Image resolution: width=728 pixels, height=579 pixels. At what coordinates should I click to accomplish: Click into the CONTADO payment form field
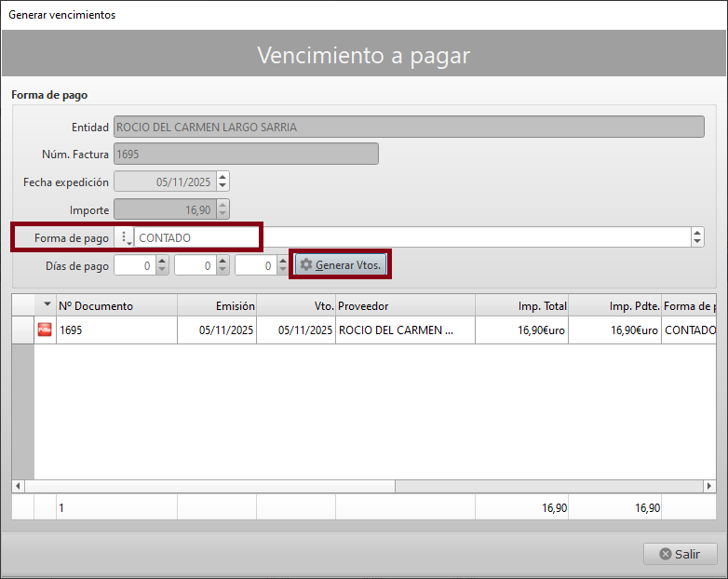click(410, 238)
